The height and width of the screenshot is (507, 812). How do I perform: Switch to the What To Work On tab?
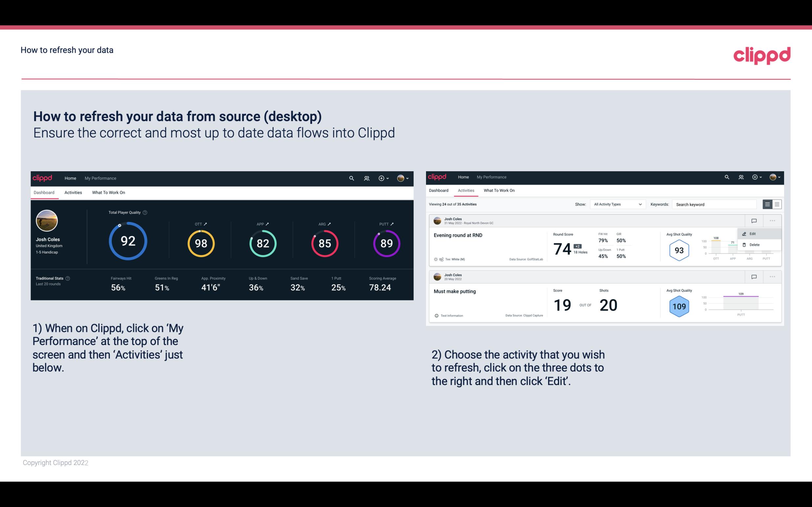108,192
